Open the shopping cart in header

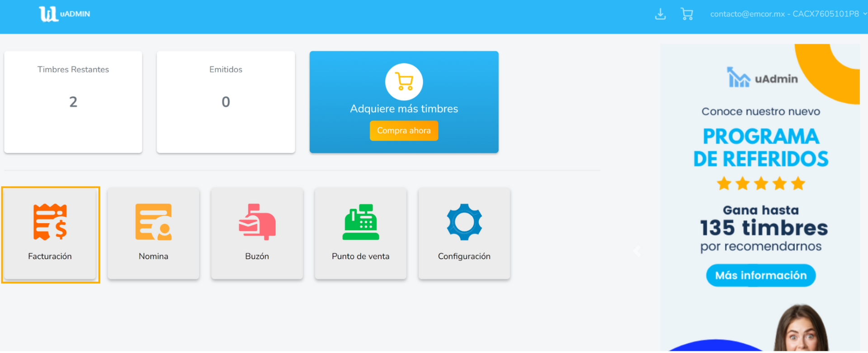pos(687,14)
